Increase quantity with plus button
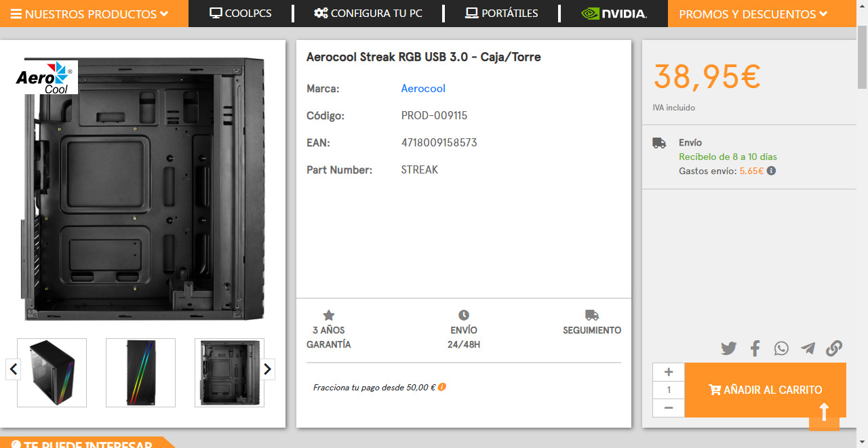This screenshot has width=868, height=448. tap(669, 372)
